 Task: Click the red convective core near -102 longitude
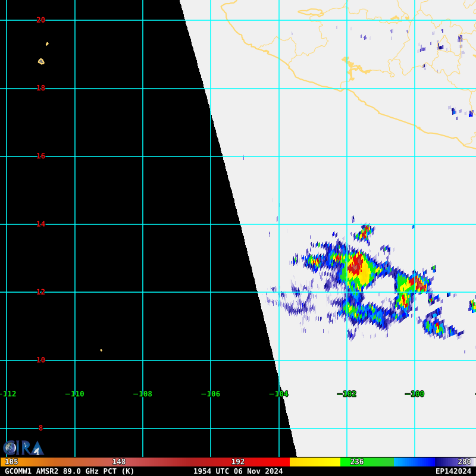pyautogui.click(x=355, y=265)
